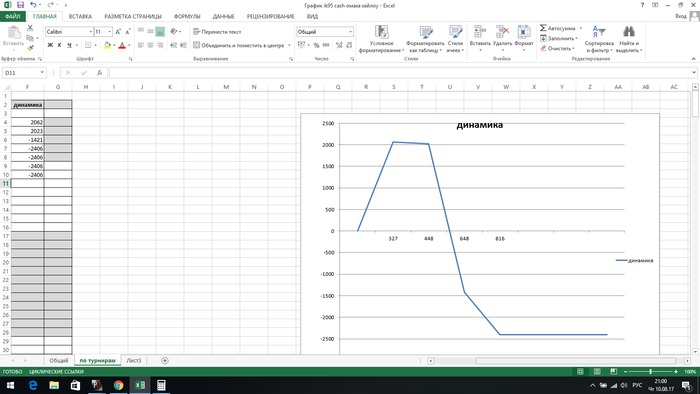Click Merge and Center button
Viewport: 700px width, 394px height.
[x=242, y=45]
